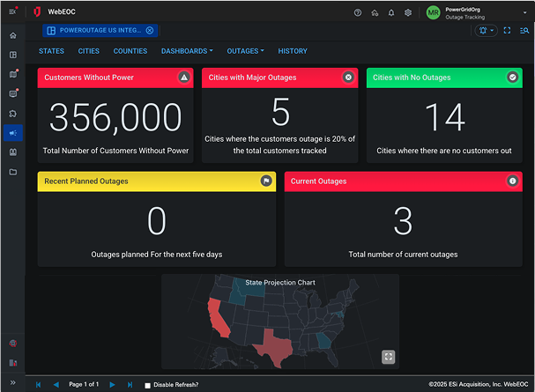Select the announcements megaphone icon in sidebar
535x392 pixels.
[x=12, y=133]
